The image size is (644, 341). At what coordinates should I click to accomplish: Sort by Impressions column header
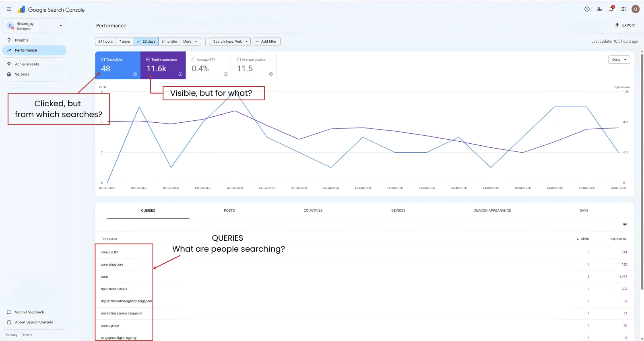[x=619, y=239]
